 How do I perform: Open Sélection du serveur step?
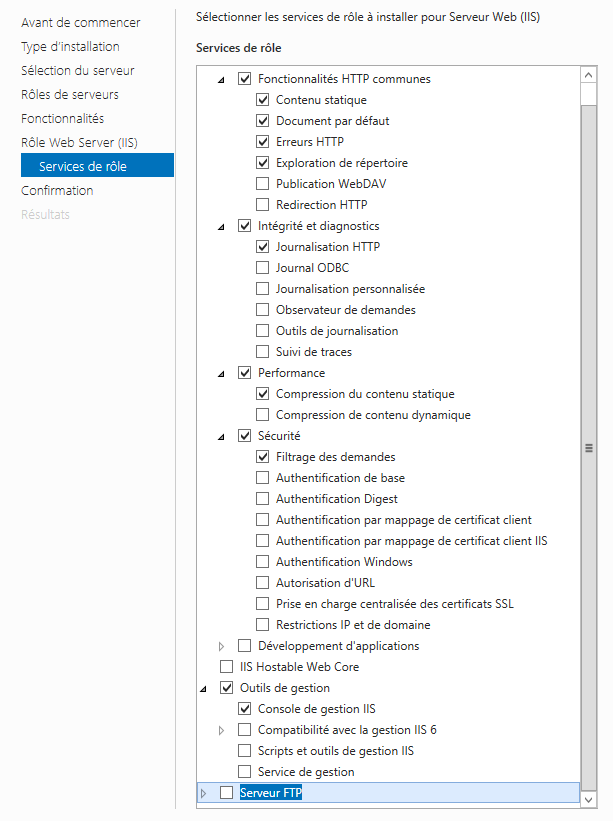(78, 70)
